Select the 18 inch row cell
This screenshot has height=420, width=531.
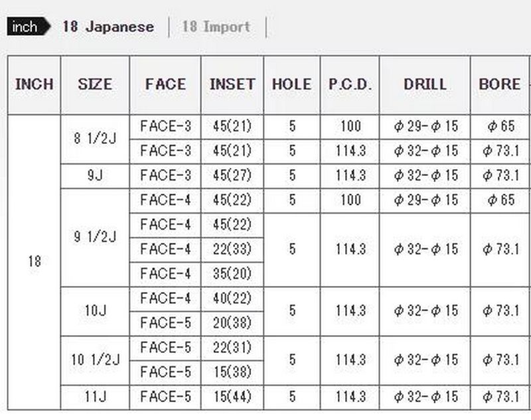pyautogui.click(x=34, y=261)
